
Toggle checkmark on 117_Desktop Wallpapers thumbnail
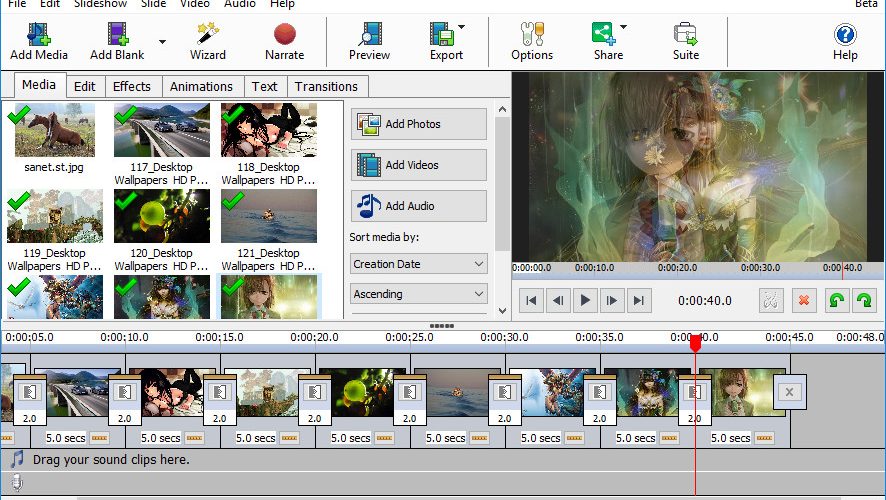coord(125,115)
